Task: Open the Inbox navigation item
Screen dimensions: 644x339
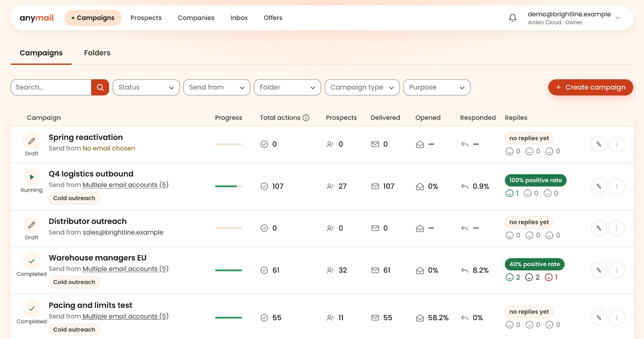Action: 239,18
